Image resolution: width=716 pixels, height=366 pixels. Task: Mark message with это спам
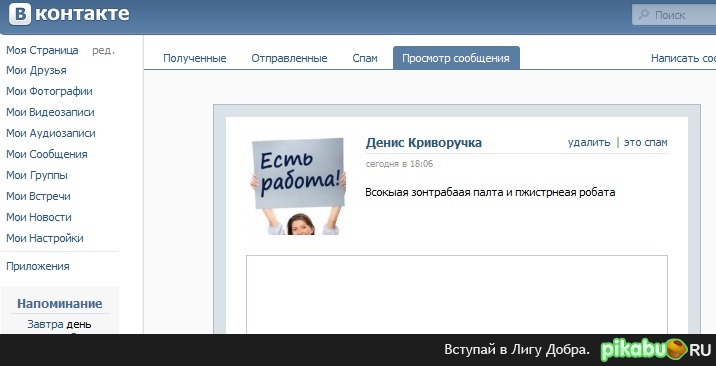[x=646, y=142]
